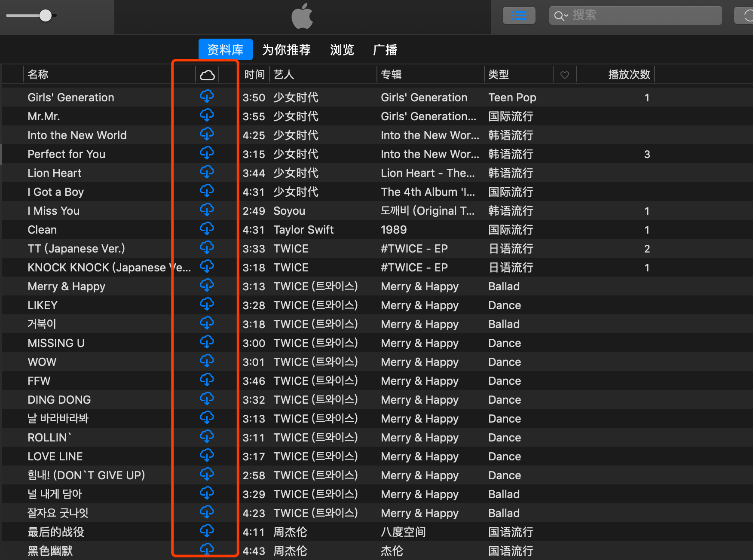Image resolution: width=753 pixels, height=560 pixels.
Task: Download Mr.Mr. from iCloud
Action: pyautogui.click(x=207, y=116)
